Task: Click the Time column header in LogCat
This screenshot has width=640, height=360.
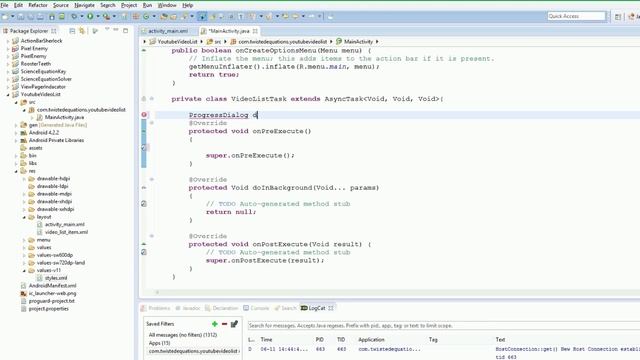Action: (266, 340)
